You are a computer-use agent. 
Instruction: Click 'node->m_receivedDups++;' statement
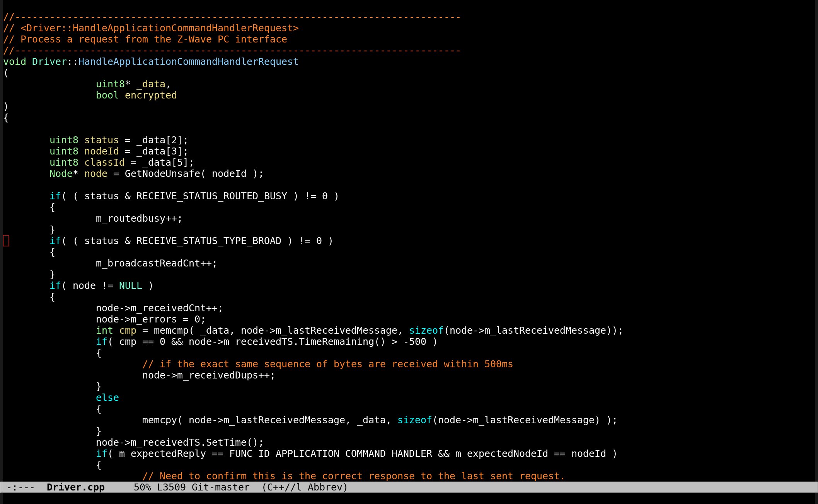209,375
